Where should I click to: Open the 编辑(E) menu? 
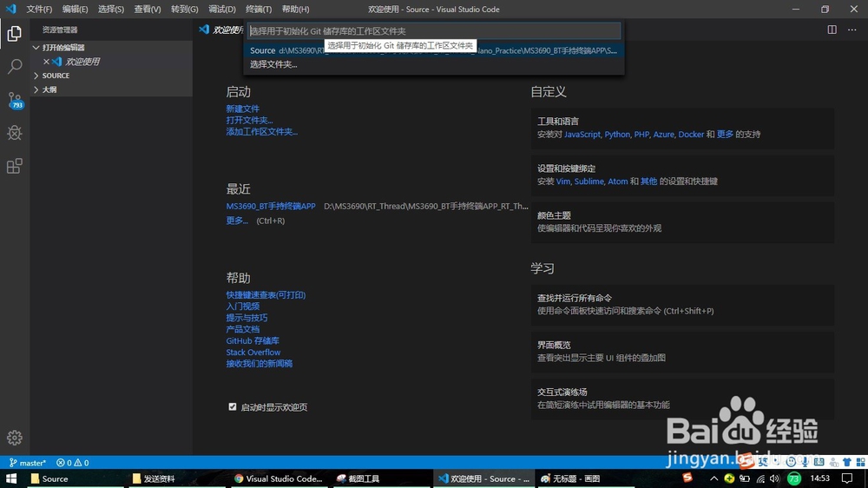coord(76,10)
